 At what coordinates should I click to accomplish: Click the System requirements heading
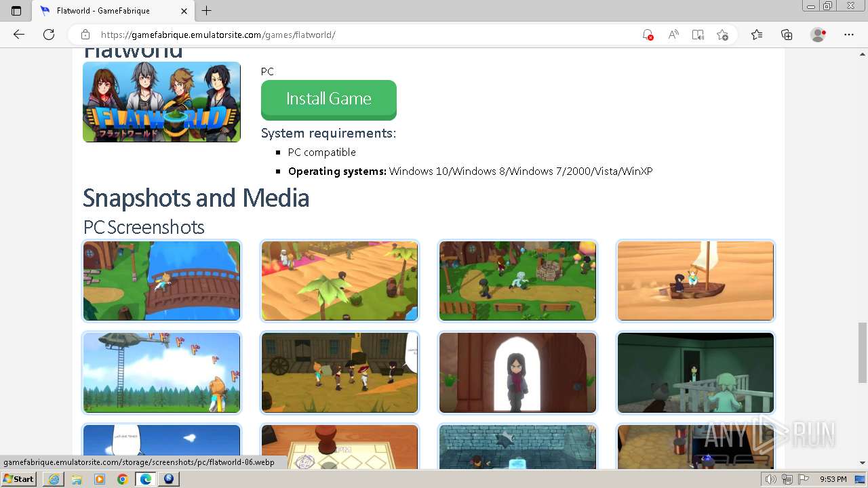328,134
